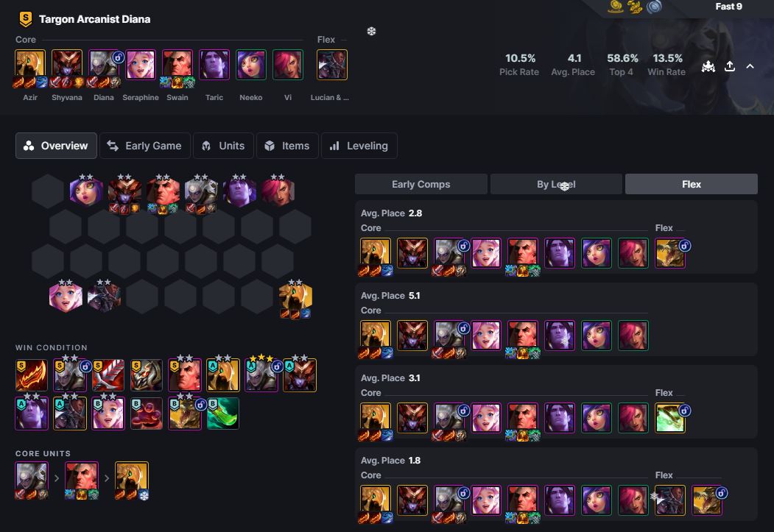Toggle the By Level view
The image size is (774, 532).
pyautogui.click(x=556, y=184)
